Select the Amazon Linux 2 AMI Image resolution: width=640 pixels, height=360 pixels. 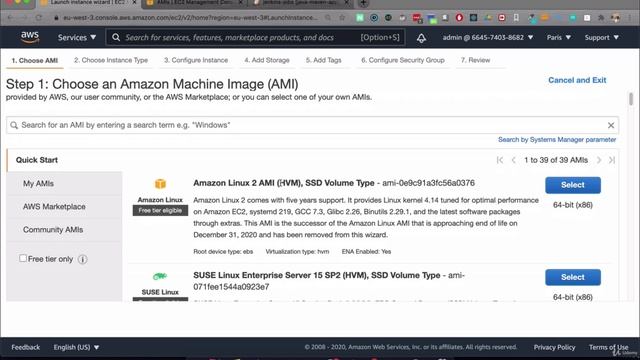pos(573,185)
